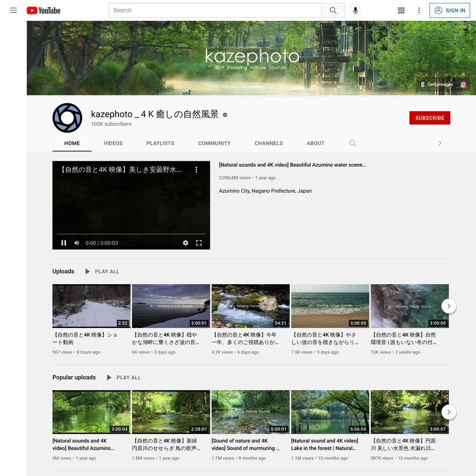Viewport: 476px width, 476px height.
Task: Focus the YouTube search field
Action: (x=215, y=10)
